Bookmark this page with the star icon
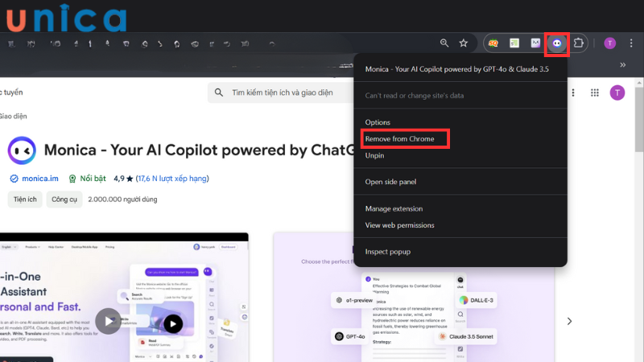The height and width of the screenshot is (362, 644). click(x=464, y=43)
